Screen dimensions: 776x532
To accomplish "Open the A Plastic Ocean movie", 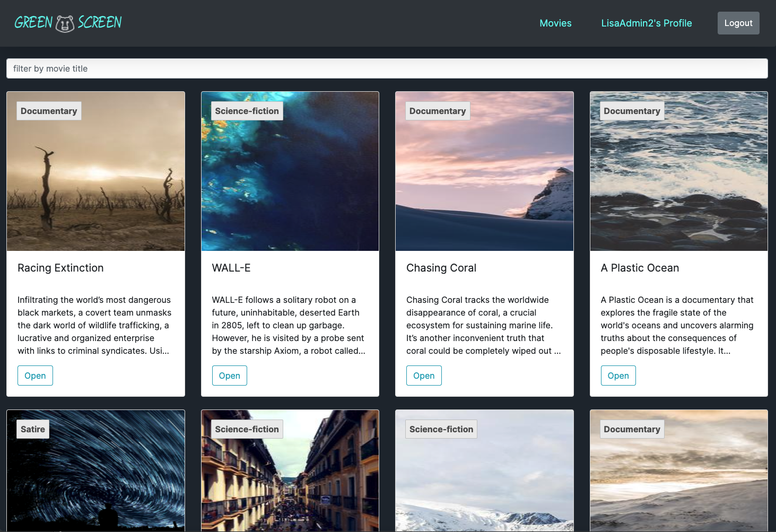I will click(618, 376).
